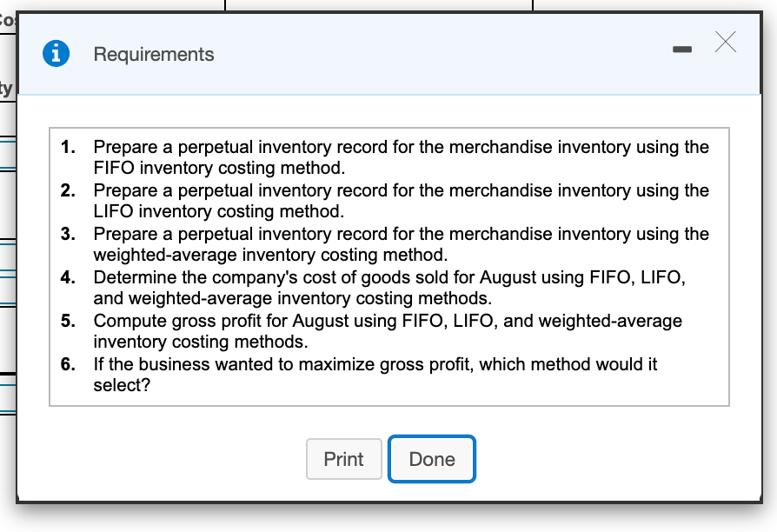Click "weighted-average inventory costing method." line
The width and height of the screenshot is (777, 532).
coord(271,255)
